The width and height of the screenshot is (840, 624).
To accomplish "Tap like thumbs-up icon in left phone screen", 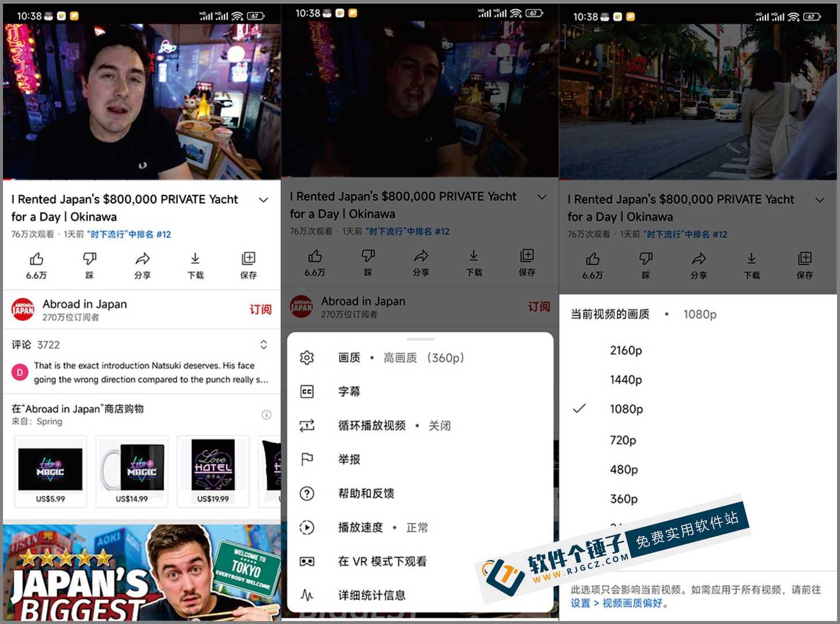I will 36,259.
